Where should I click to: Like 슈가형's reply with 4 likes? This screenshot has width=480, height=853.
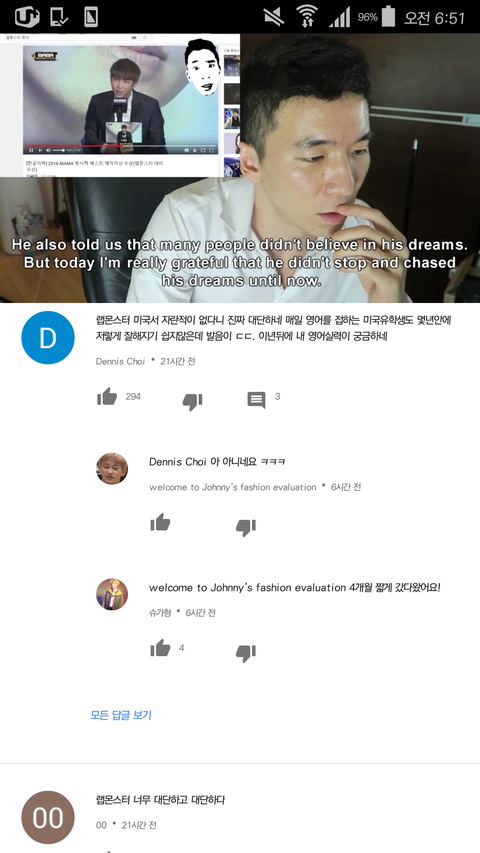161,648
